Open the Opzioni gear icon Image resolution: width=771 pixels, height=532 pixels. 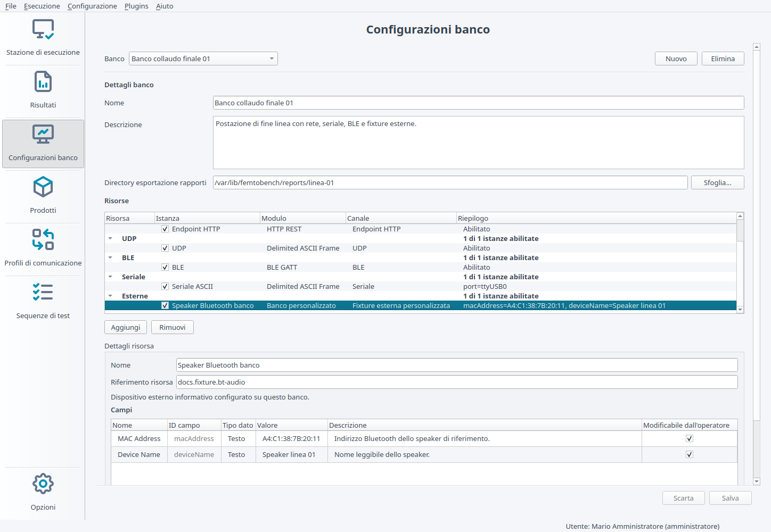coord(43,484)
